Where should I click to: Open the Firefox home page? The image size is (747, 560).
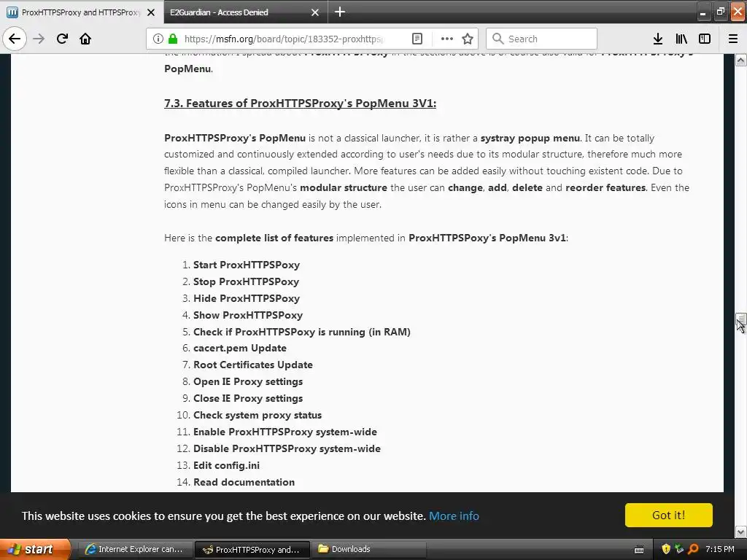coord(85,39)
